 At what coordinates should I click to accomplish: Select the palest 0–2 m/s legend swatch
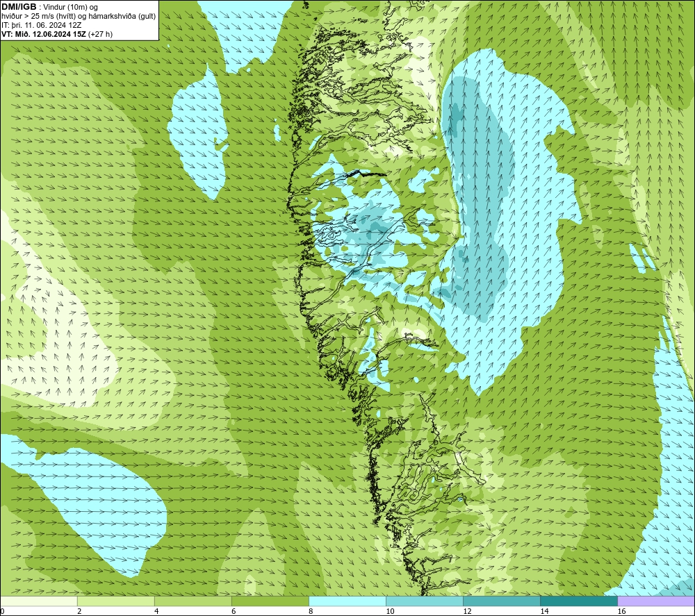[x=39, y=601]
